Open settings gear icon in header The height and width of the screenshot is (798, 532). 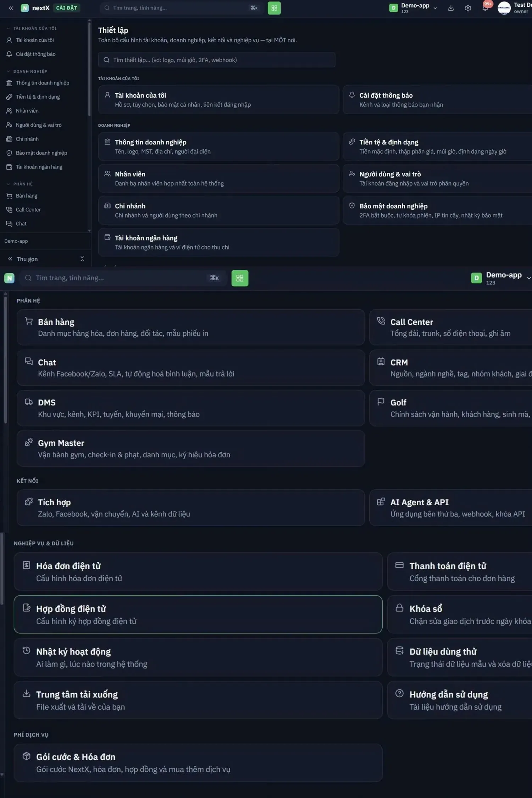click(x=468, y=8)
